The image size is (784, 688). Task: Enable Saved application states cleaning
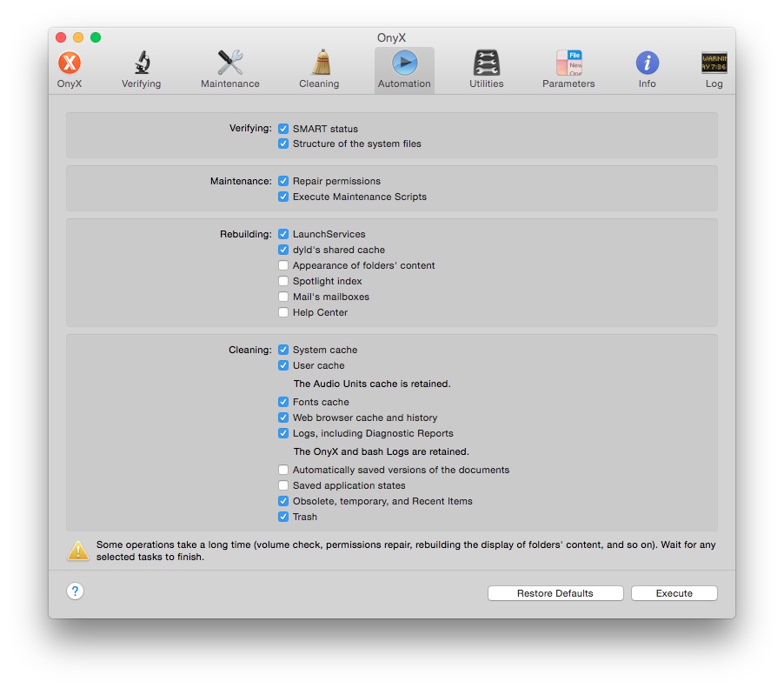282,485
